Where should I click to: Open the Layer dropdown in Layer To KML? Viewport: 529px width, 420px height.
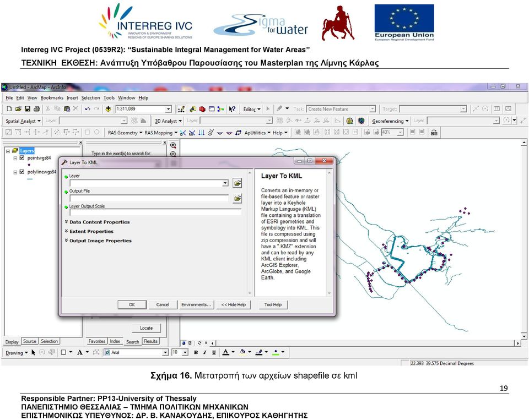[x=225, y=183]
